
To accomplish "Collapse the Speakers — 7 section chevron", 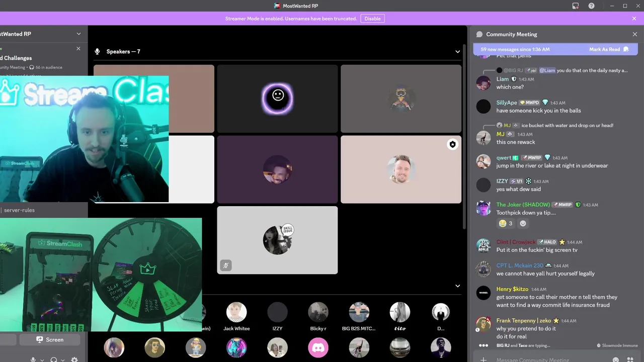I will 457,51.
